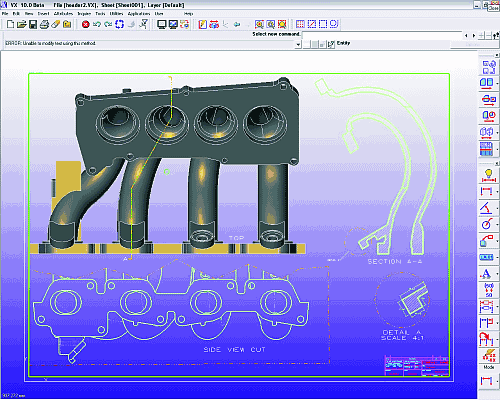Click the left arrow beside command field

pos(466,35)
